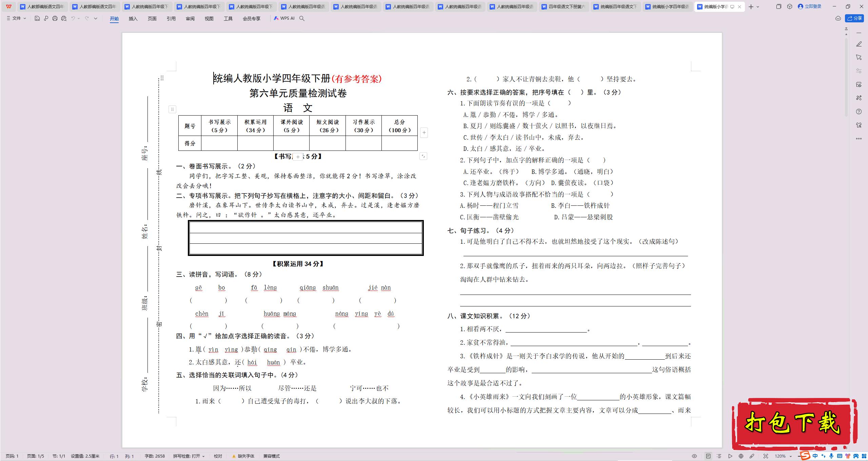Screen dimensions: 868x461
Task: Click the 打包下载 download banner
Action: coord(794,423)
